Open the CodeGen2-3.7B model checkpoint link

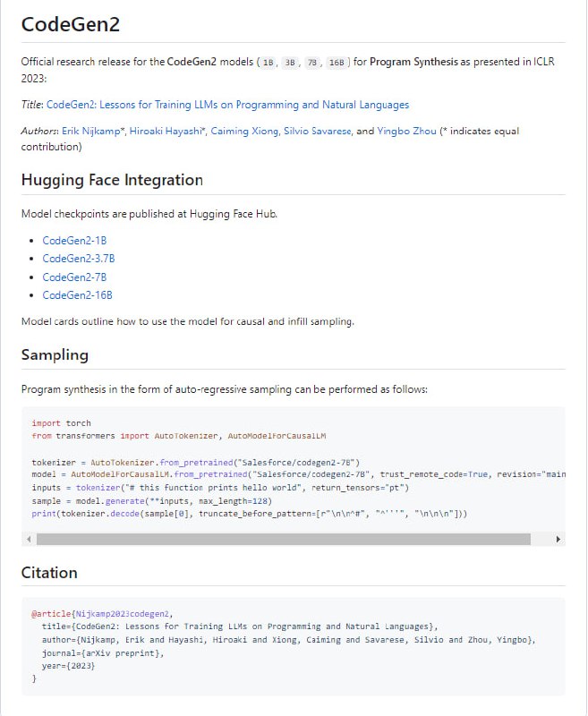click(x=80, y=259)
